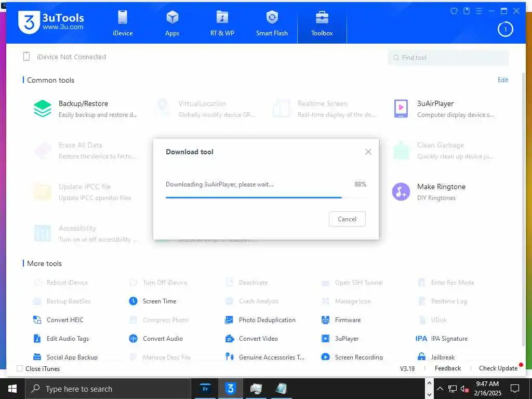Open the Edit Audio Tags icon

(37, 338)
